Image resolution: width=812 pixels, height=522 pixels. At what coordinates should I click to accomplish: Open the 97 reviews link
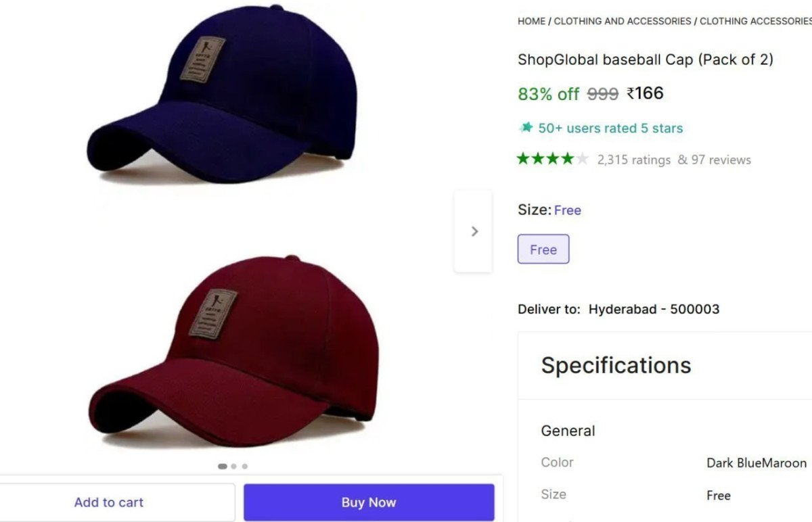(720, 160)
